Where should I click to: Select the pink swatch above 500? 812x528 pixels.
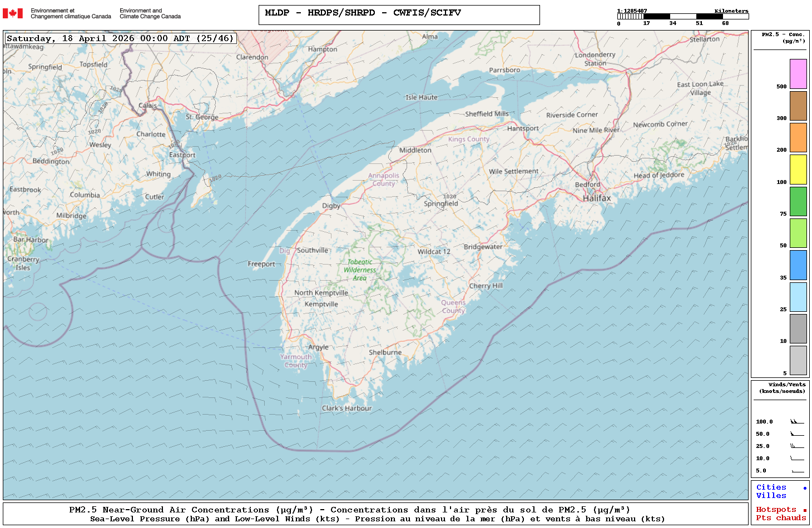click(798, 74)
